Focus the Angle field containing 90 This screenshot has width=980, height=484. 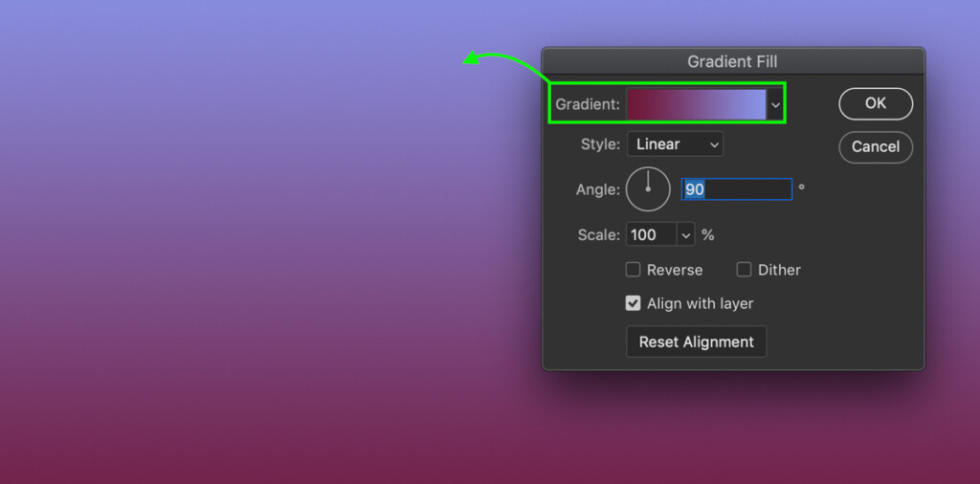click(736, 189)
